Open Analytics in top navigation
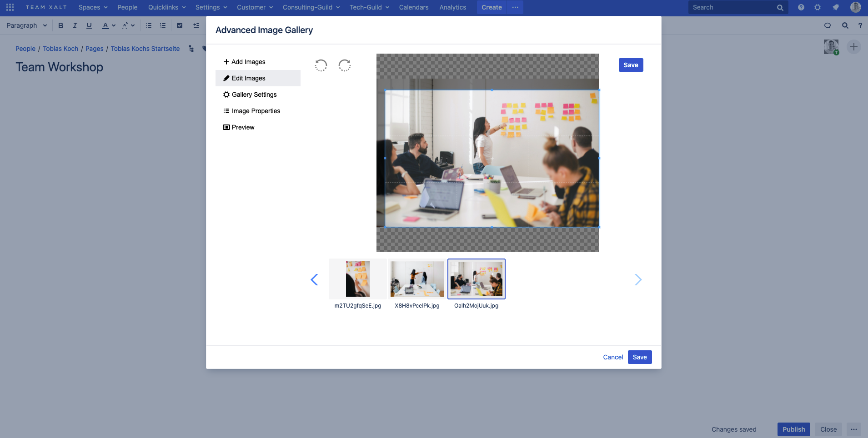Screen dimensions: 868x438 (453, 7)
